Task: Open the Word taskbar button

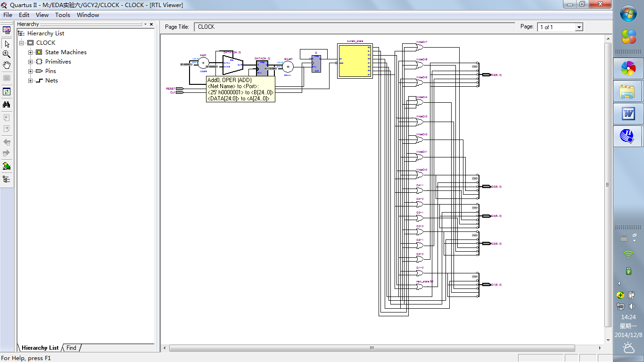Action: pyautogui.click(x=628, y=114)
